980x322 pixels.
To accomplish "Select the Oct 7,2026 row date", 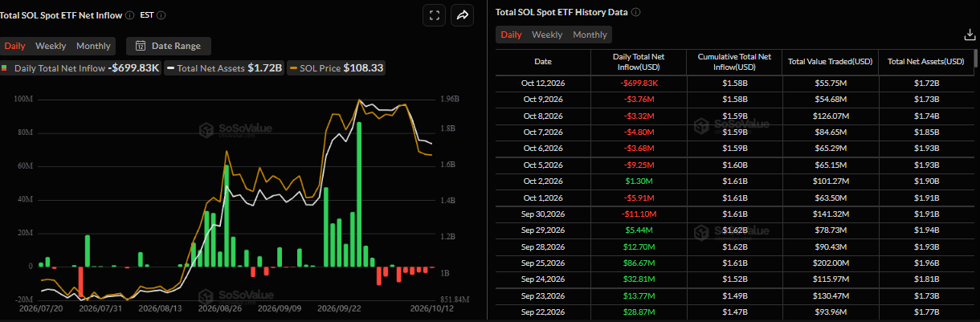I will pyautogui.click(x=543, y=132).
